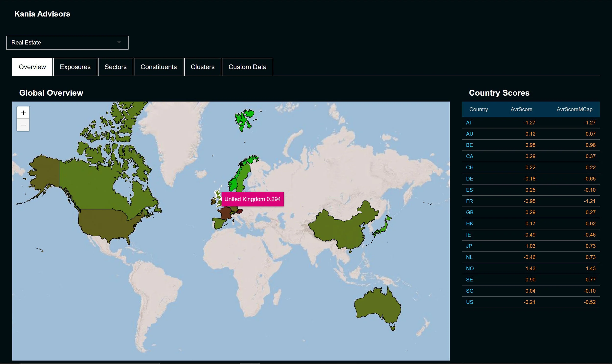Open the Sectors tab

point(115,67)
